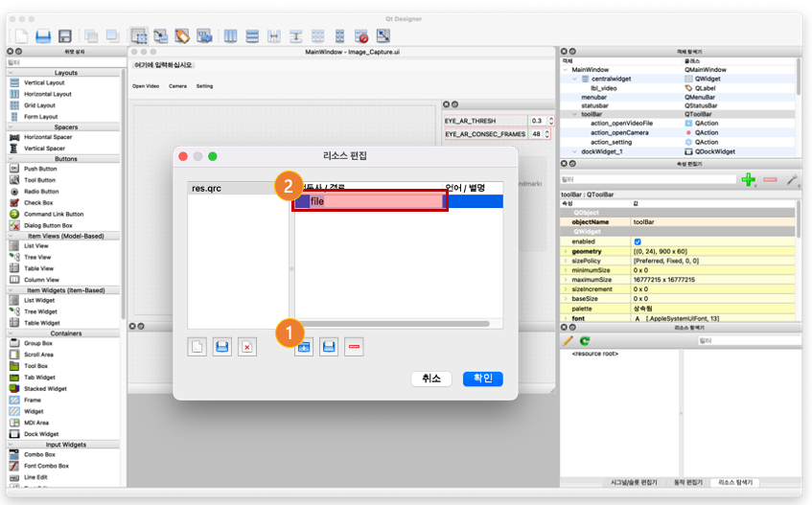Click the green reload icon in resource browser
The width and height of the screenshot is (812, 505).
tap(585, 341)
